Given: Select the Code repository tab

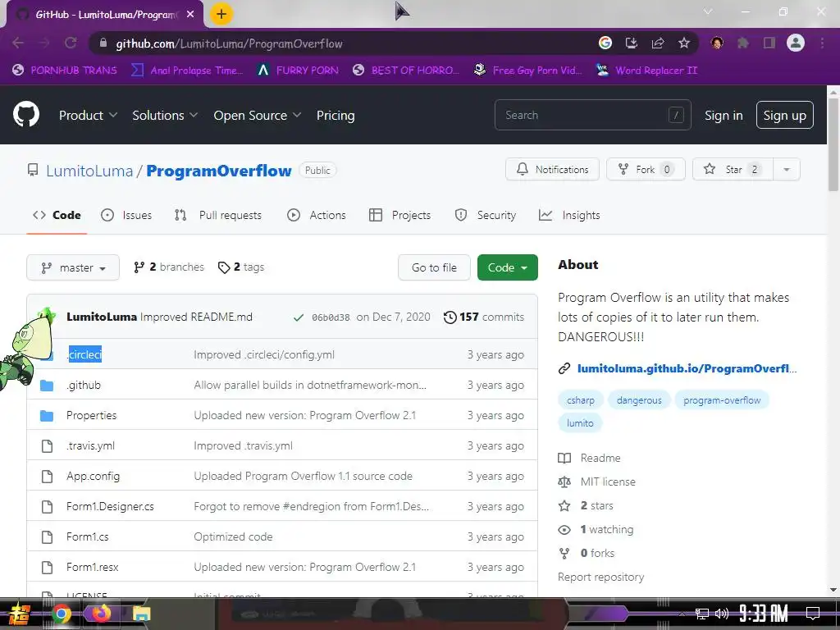Looking at the screenshot, I should 57,216.
